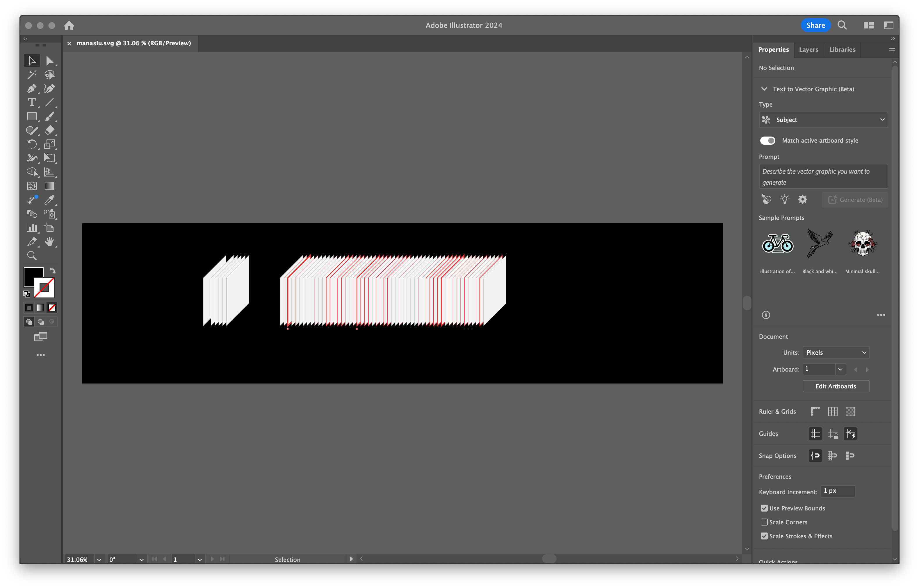Click the Eraser tool
The image size is (919, 588).
pyautogui.click(x=49, y=130)
